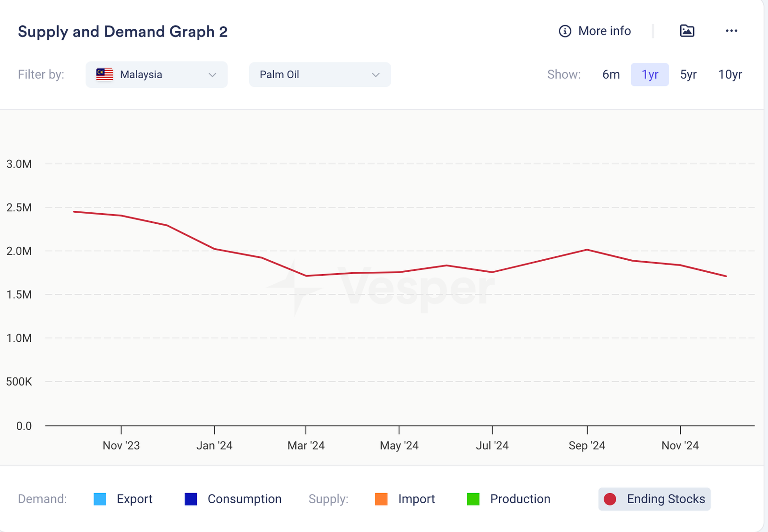Expand the Palm Oil product dropdown
The image size is (768, 532).
click(319, 74)
